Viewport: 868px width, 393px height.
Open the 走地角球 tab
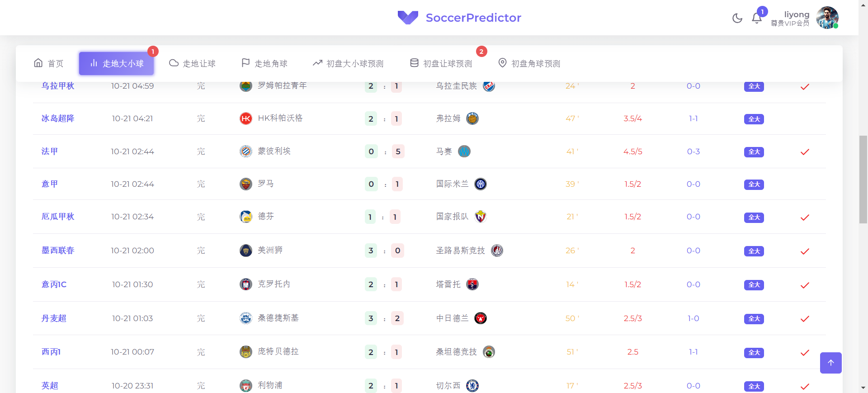(x=264, y=63)
